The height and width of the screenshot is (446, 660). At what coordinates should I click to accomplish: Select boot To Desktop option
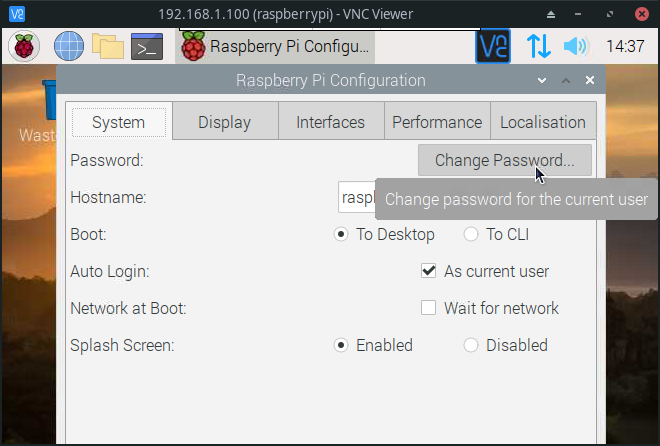tap(383, 234)
